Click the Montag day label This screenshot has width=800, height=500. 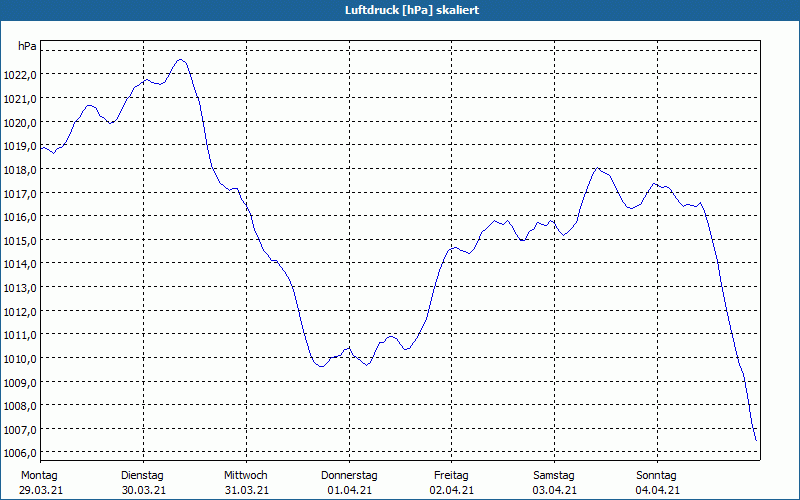39,476
